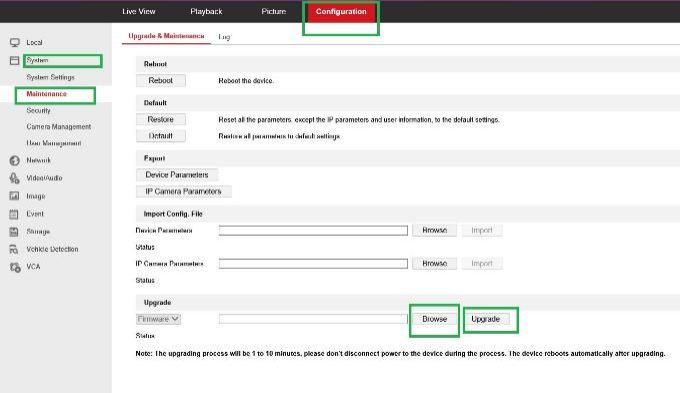680x393 pixels.
Task: Switch to the Playback tab
Action: 206,12
